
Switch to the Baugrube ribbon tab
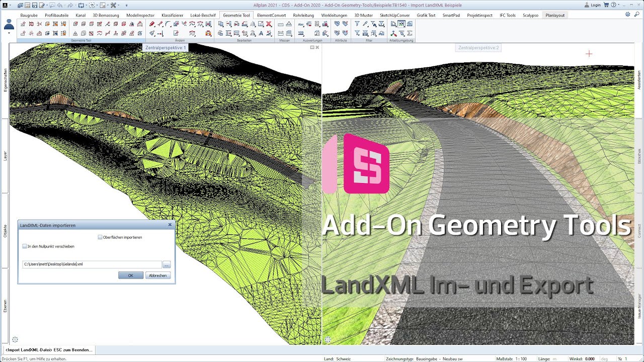click(x=29, y=15)
